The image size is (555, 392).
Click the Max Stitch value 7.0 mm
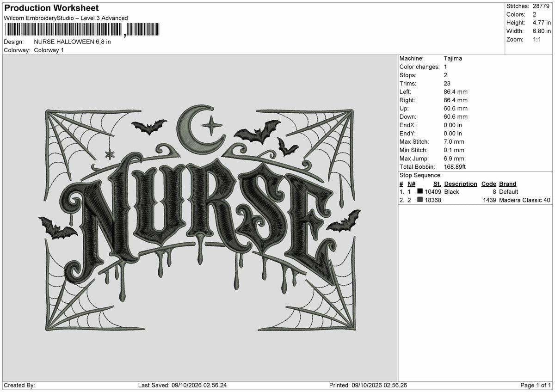click(x=454, y=141)
